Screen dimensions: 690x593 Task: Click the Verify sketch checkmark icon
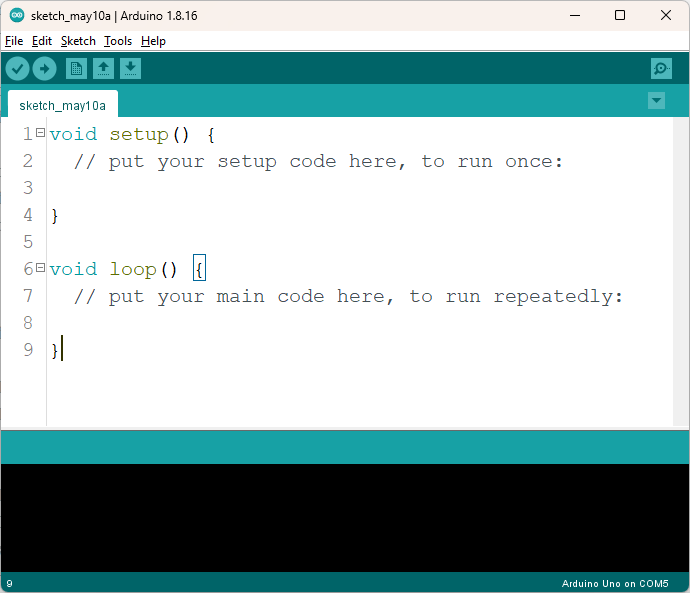18,68
